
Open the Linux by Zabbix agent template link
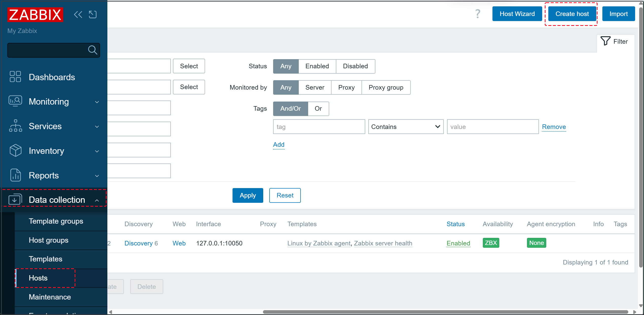coord(319,243)
